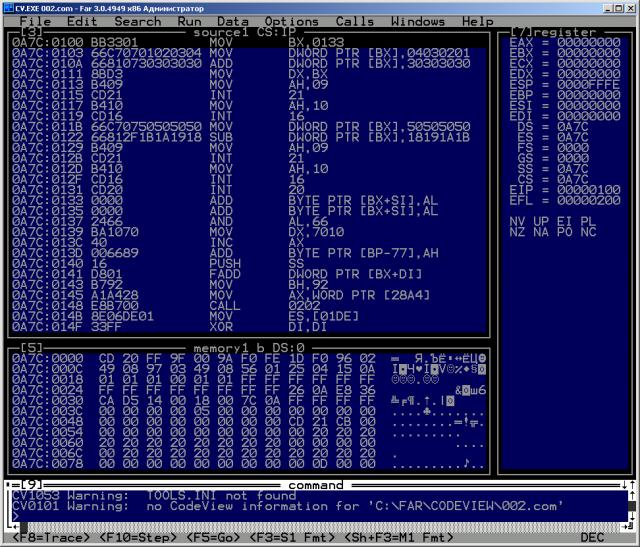Open the Windows menu
640x547 pixels.
[418, 21]
